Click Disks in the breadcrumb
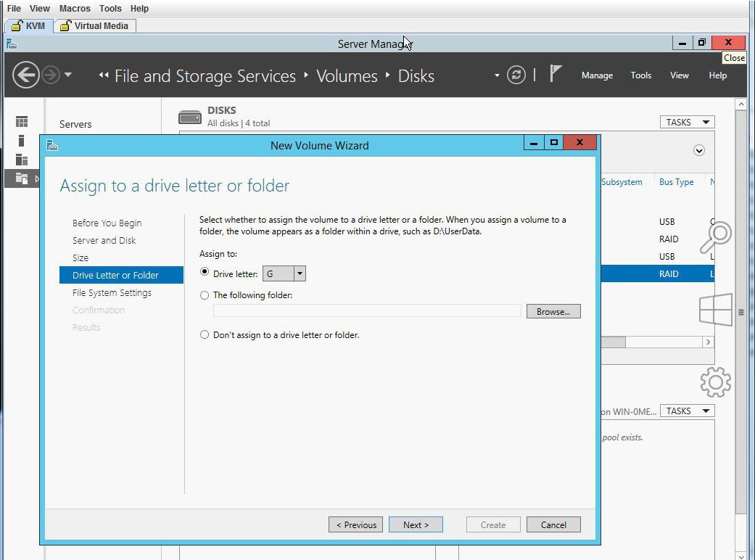755x560 pixels. click(416, 75)
